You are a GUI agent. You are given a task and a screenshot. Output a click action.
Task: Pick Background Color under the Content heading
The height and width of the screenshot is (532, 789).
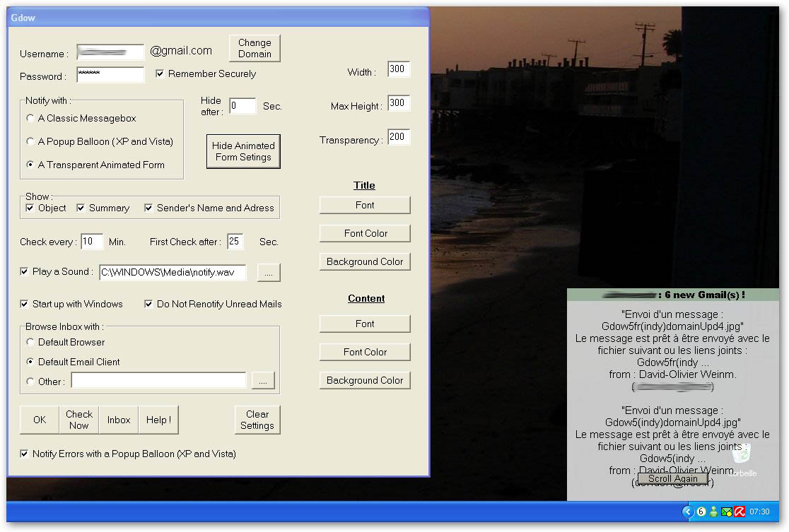point(365,380)
